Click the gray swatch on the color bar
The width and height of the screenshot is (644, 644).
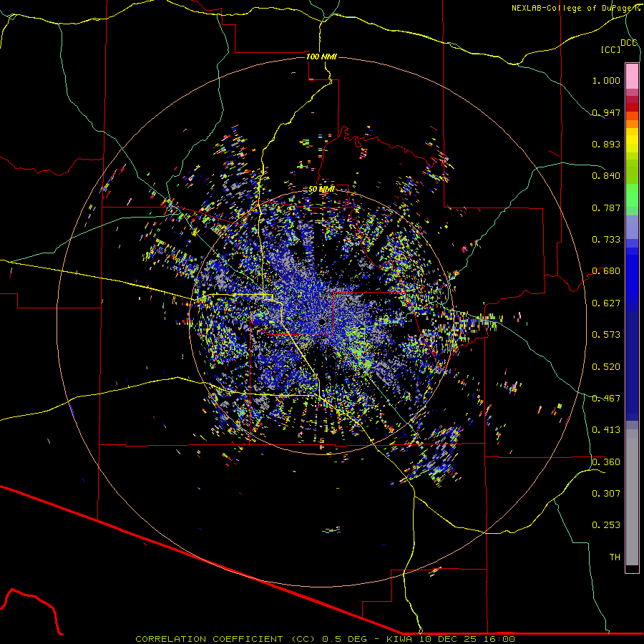(x=632, y=497)
